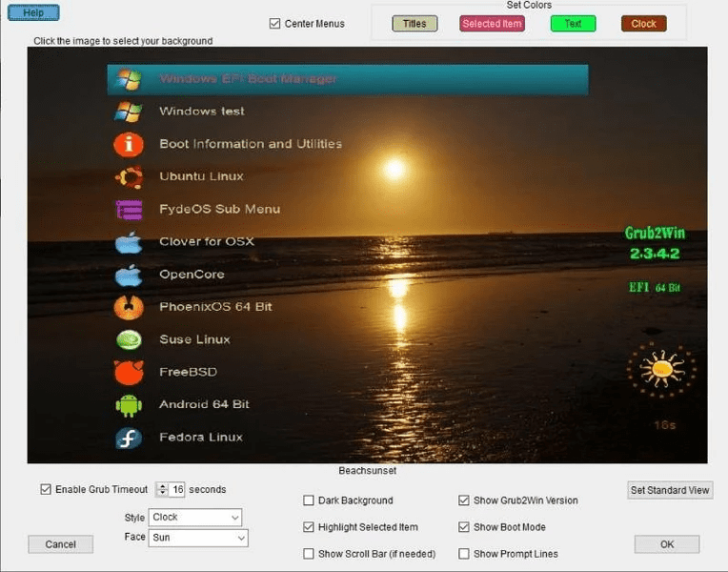Viewport: 728px width, 572px height.
Task: Click the PhoenixOS 64 Bit icon
Action: (x=129, y=308)
